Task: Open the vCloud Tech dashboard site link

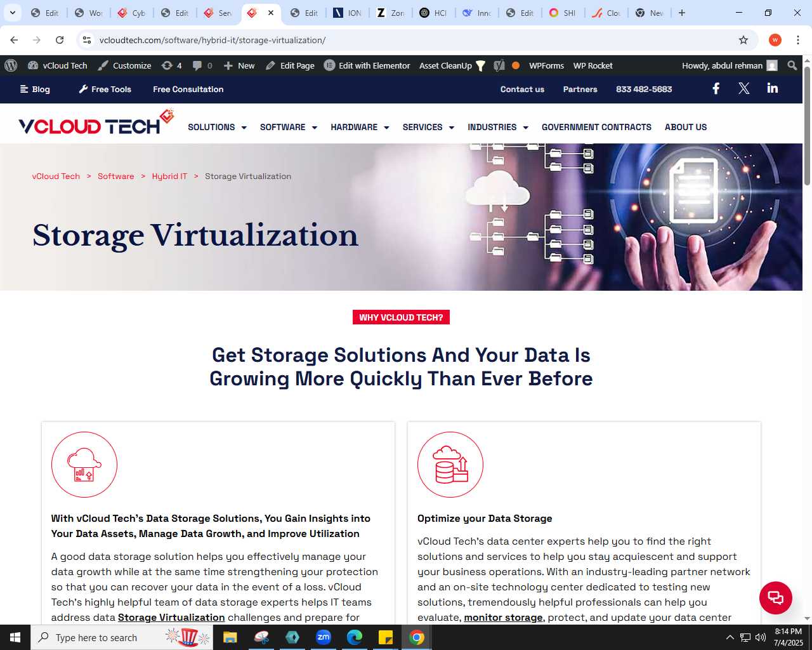Action: click(58, 65)
